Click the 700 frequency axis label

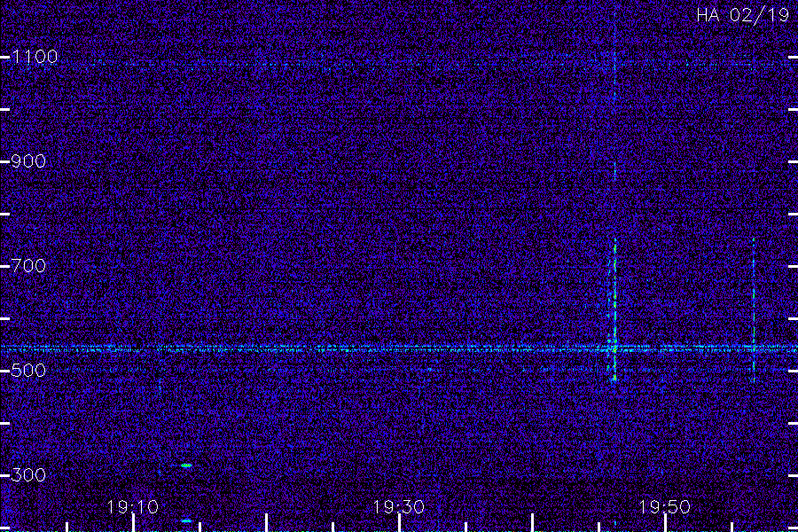[x=28, y=266]
